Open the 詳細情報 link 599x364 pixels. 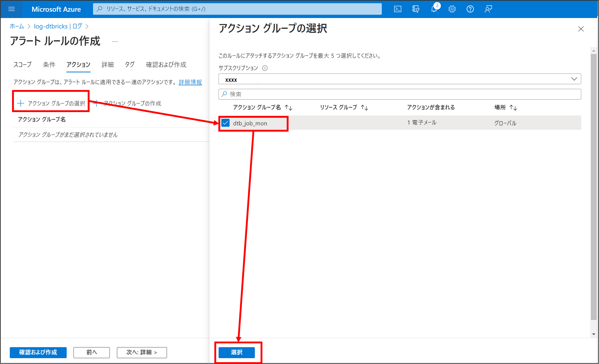point(190,82)
